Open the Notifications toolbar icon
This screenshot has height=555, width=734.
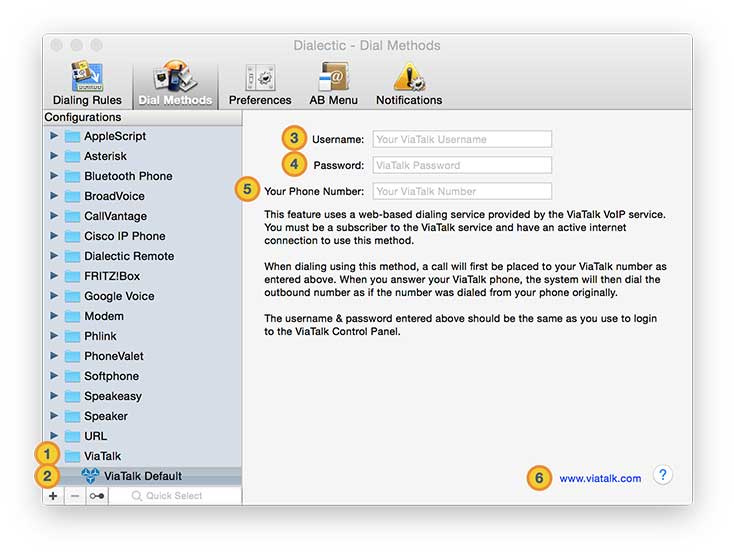pyautogui.click(x=409, y=77)
